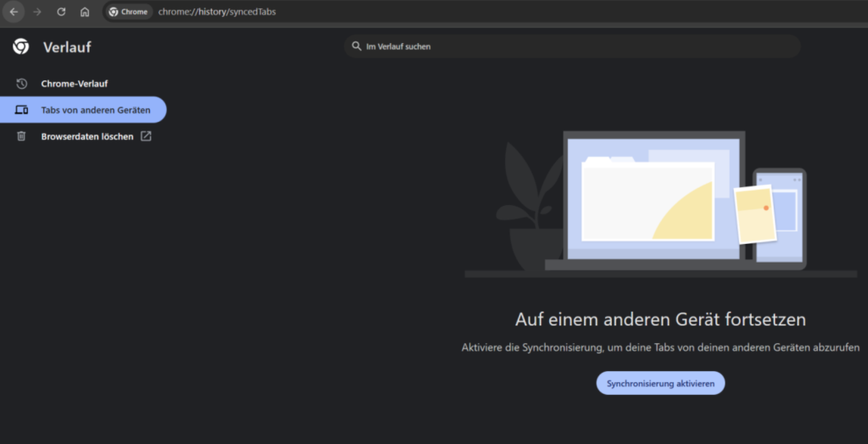Open the Chrome site info chip
The height and width of the screenshot is (444, 868).
tap(129, 12)
